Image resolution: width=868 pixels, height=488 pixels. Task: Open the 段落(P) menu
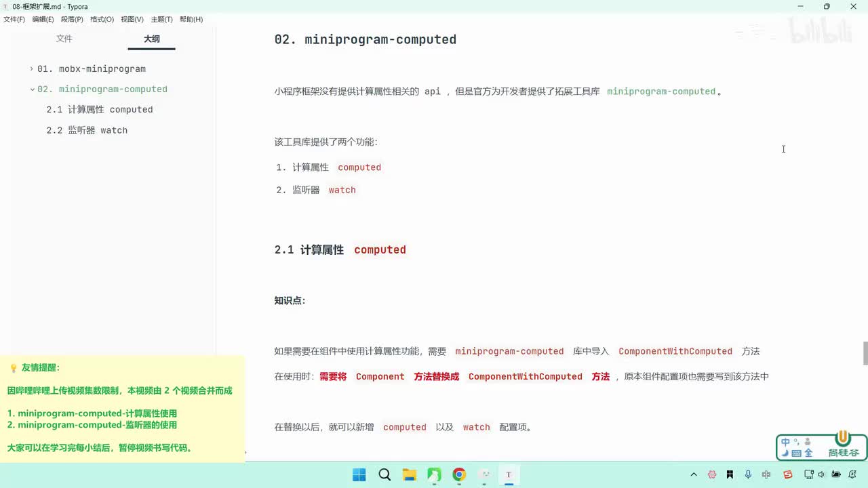pyautogui.click(x=72, y=19)
